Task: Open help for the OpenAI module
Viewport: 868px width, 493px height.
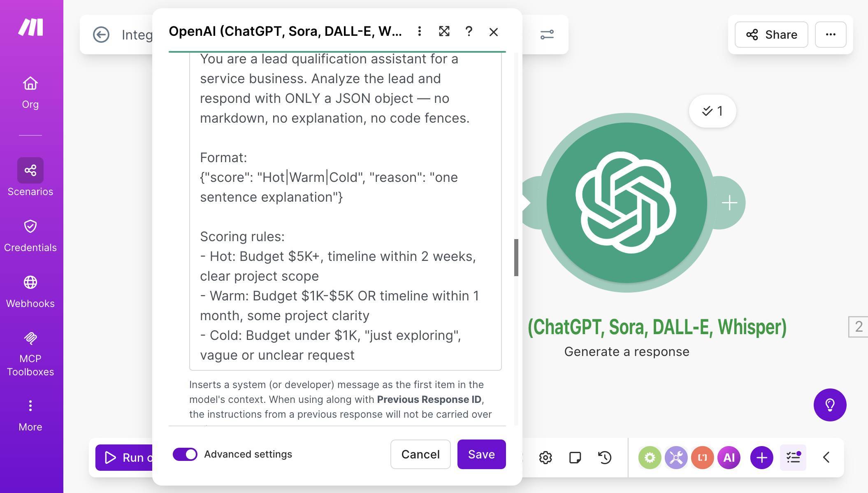Action: point(469,31)
